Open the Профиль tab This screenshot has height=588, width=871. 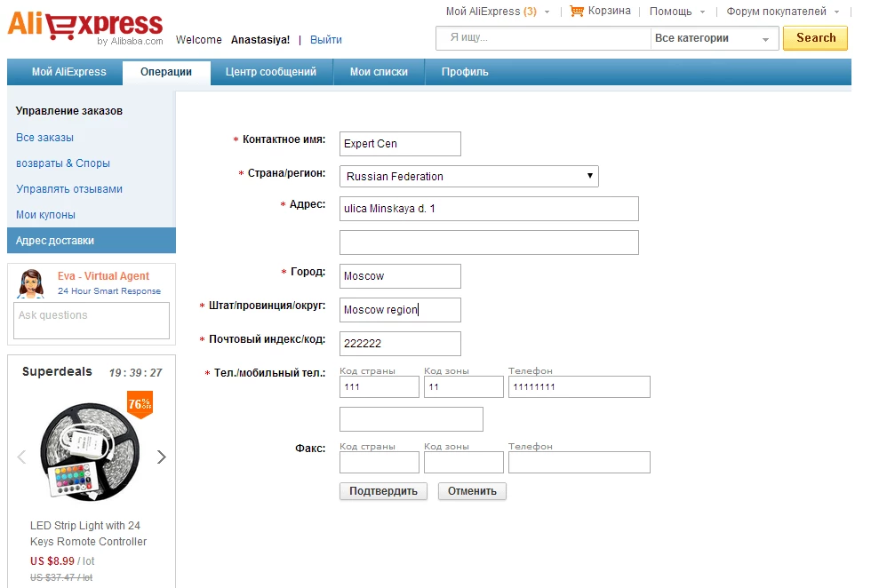(x=465, y=72)
